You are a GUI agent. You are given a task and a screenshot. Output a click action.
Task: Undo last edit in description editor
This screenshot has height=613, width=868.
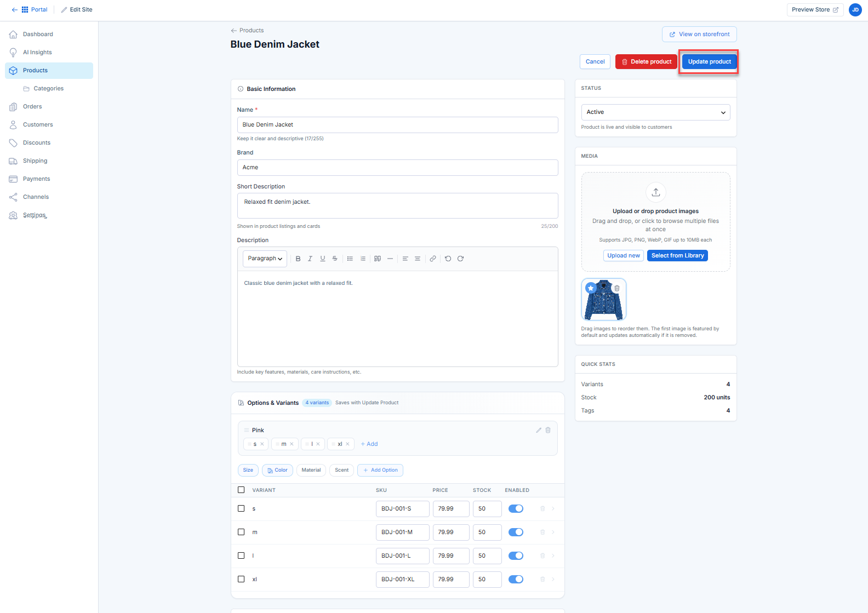tap(448, 259)
